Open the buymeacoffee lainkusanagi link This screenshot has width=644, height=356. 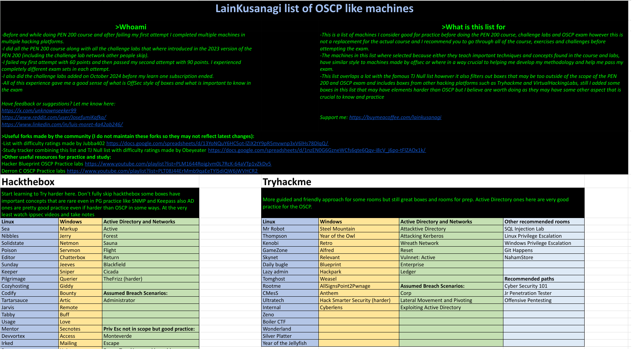coord(395,117)
